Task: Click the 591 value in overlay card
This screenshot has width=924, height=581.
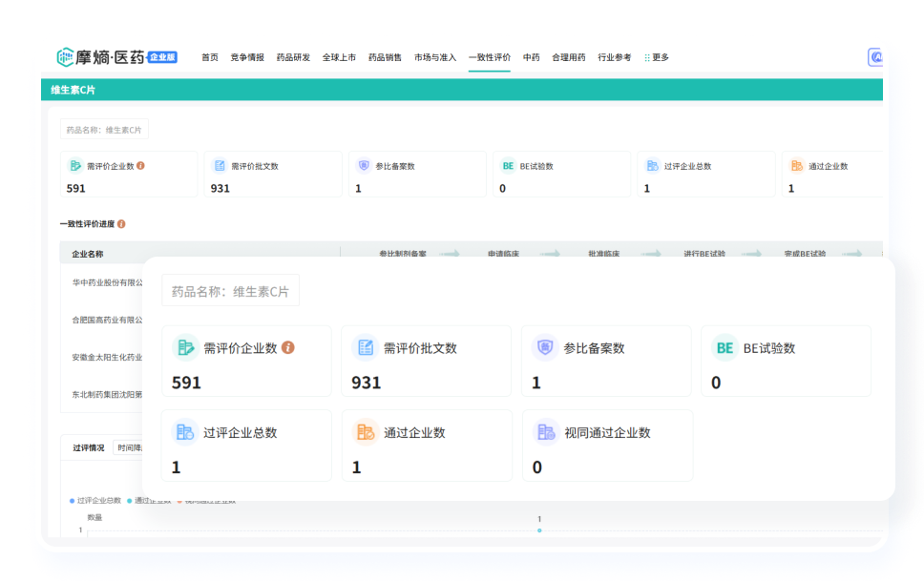Action: [x=186, y=383]
